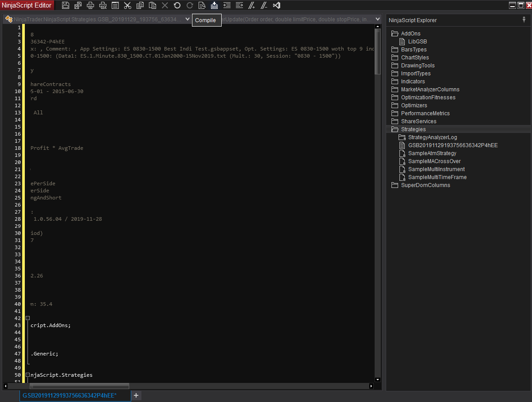Add a new editor tab with plus
This screenshot has height=402, width=532.
[x=136, y=395]
